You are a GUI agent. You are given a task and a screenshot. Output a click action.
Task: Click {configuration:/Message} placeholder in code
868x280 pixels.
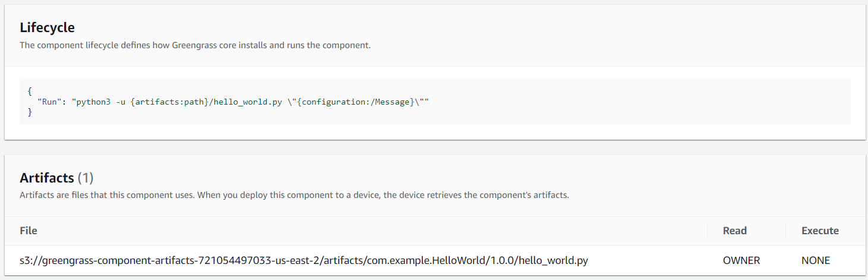click(x=355, y=102)
